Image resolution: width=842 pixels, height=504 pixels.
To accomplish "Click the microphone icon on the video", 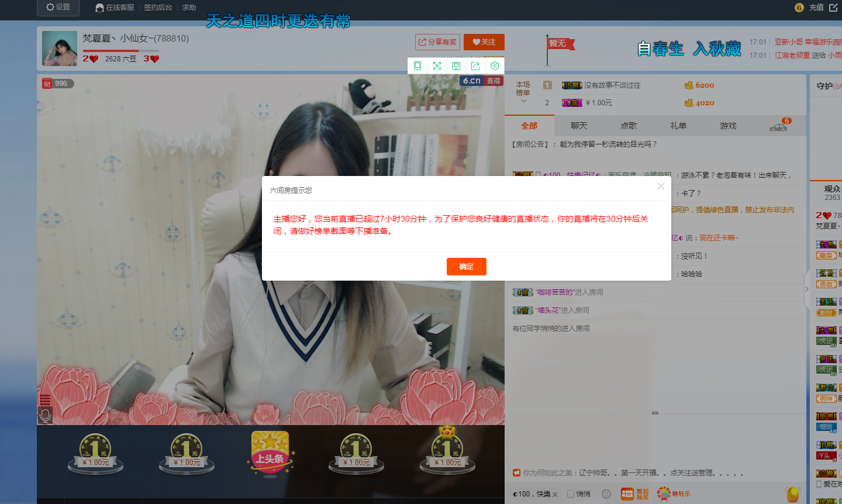I will (x=45, y=416).
